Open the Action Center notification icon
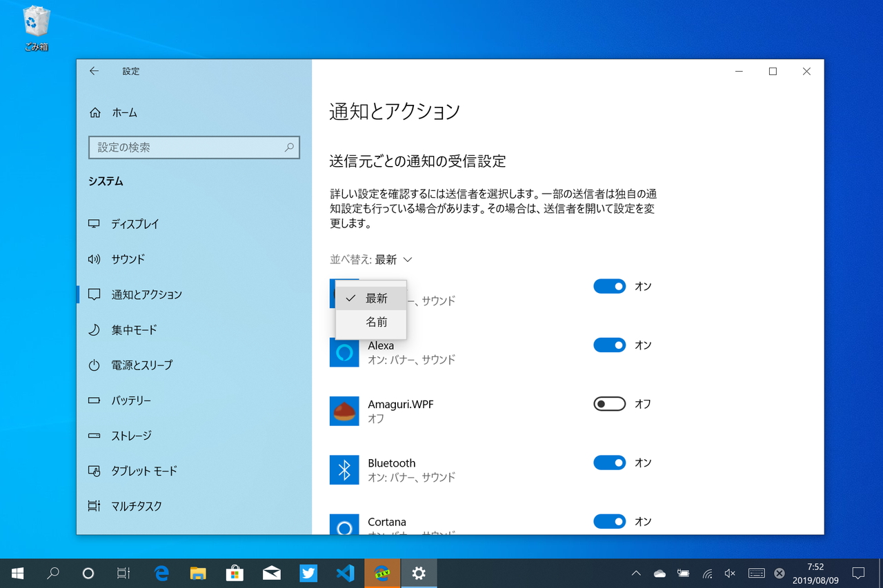This screenshot has height=588, width=883. tap(858, 573)
